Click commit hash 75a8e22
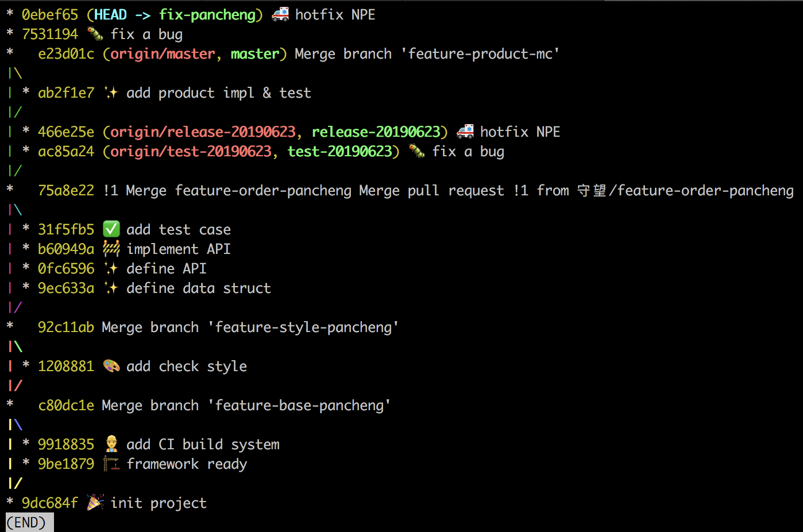 click(x=65, y=190)
